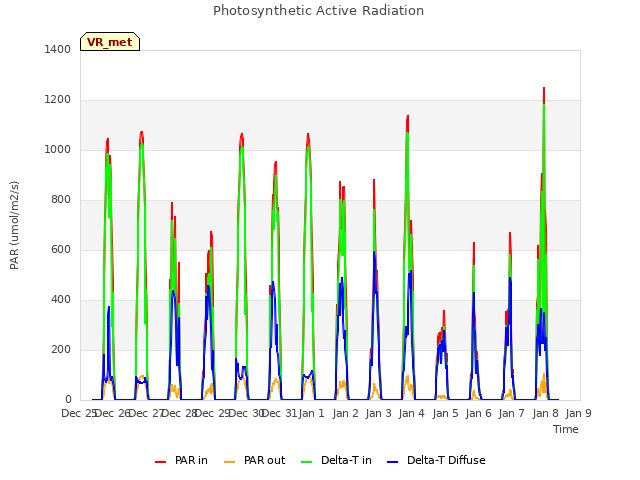Click the 200 y-axis tick label
The height and width of the screenshot is (480, 640).
coord(61,349)
